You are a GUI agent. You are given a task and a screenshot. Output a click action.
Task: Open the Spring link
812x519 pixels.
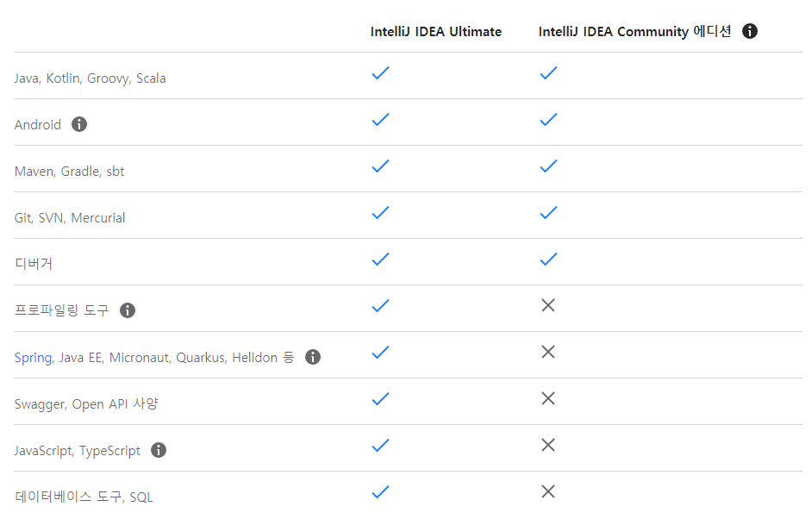click(33, 358)
